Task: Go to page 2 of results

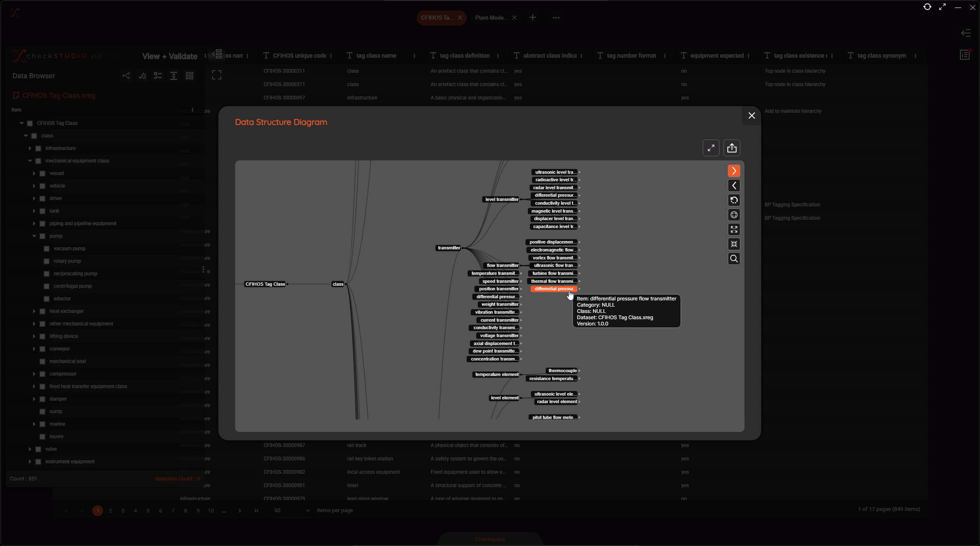Action: (x=110, y=510)
